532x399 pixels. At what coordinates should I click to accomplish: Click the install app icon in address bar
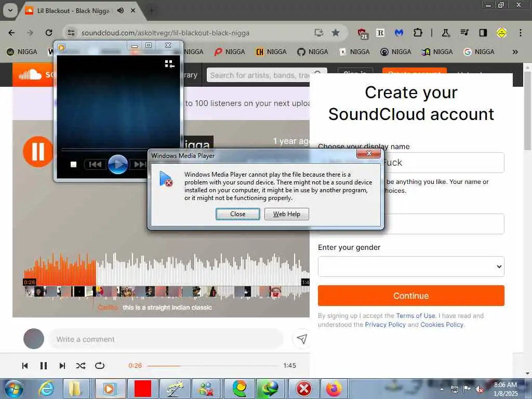click(x=318, y=33)
